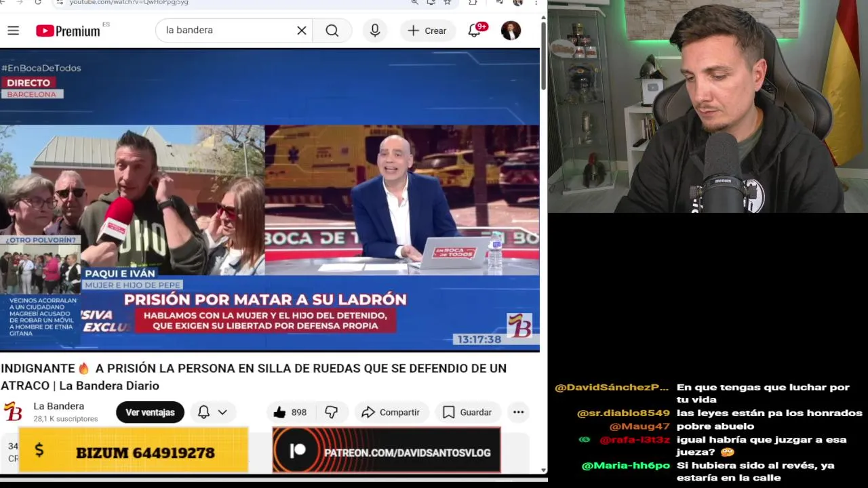Viewport: 868px width, 488px height.
Task: Click the 'Ver ventajas' membership button
Action: pos(150,412)
